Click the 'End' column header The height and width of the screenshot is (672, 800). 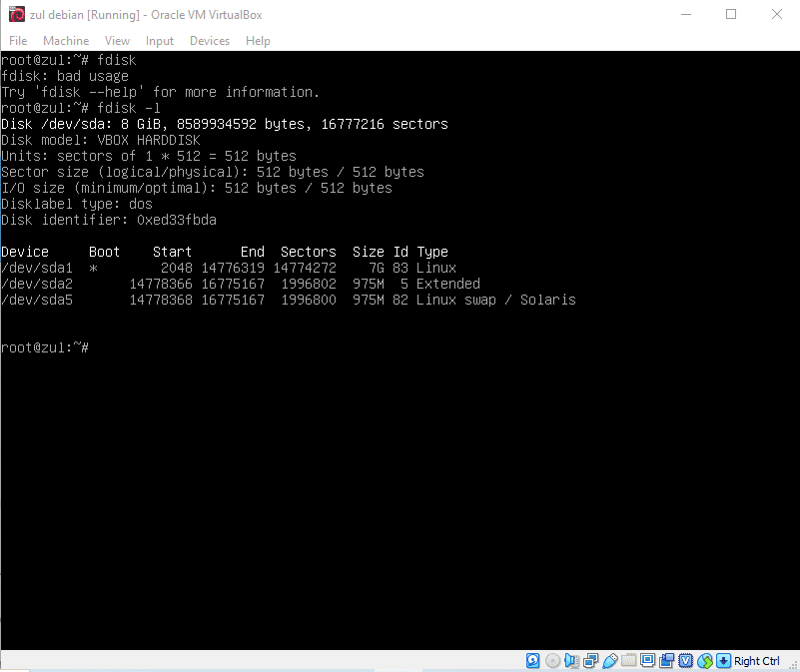point(253,252)
